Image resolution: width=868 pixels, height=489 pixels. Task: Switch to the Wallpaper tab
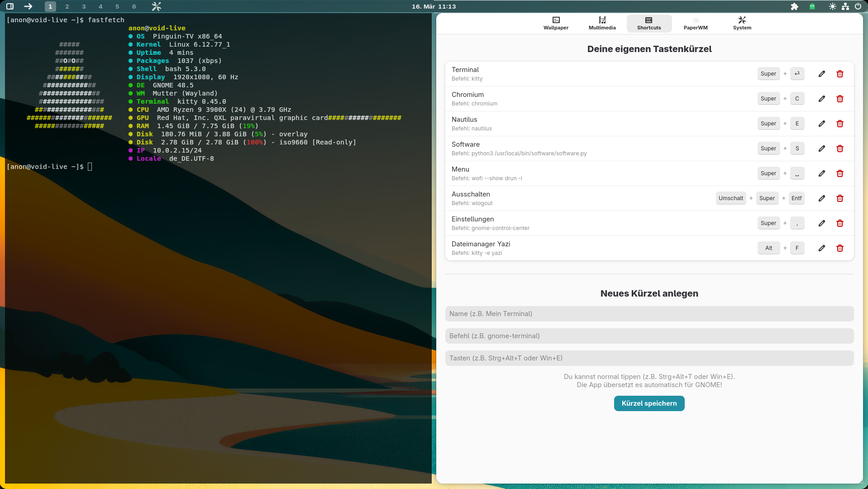pyautogui.click(x=556, y=23)
